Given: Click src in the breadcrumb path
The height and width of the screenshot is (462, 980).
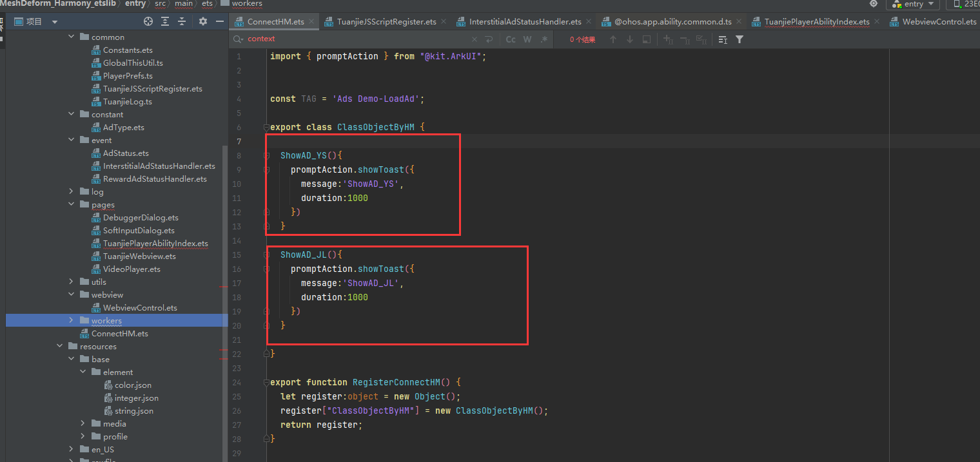Looking at the screenshot, I should [161, 4].
